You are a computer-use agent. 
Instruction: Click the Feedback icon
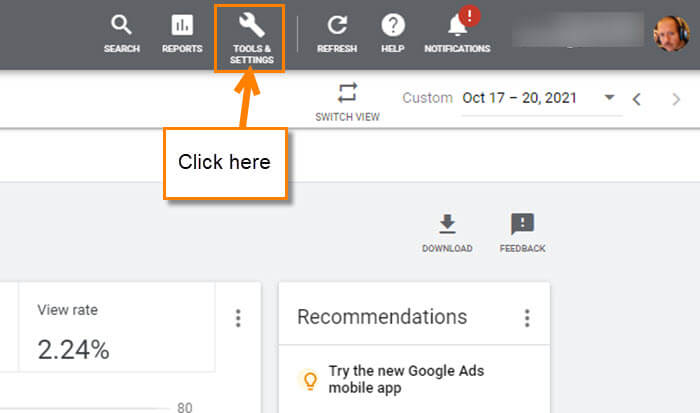click(522, 224)
